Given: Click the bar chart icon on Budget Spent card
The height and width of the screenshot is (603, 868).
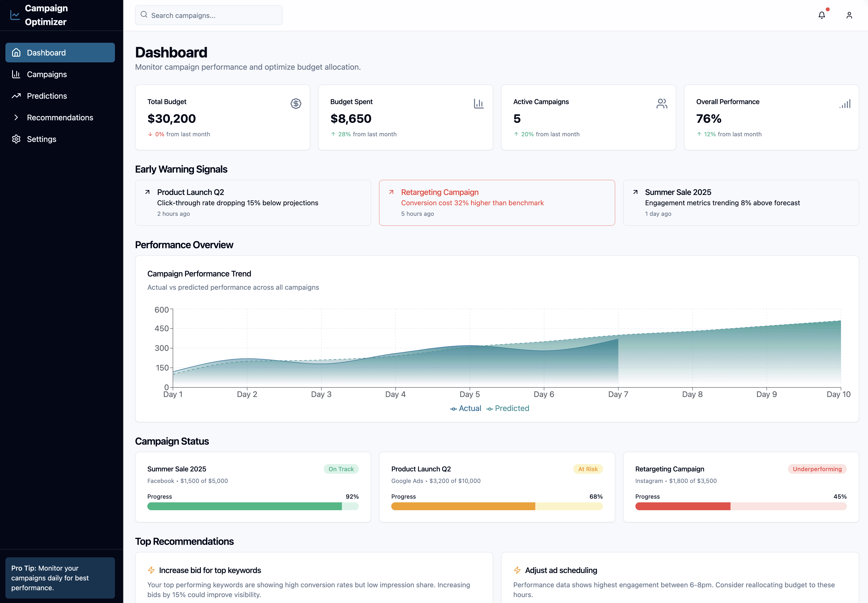Looking at the screenshot, I should [x=479, y=104].
